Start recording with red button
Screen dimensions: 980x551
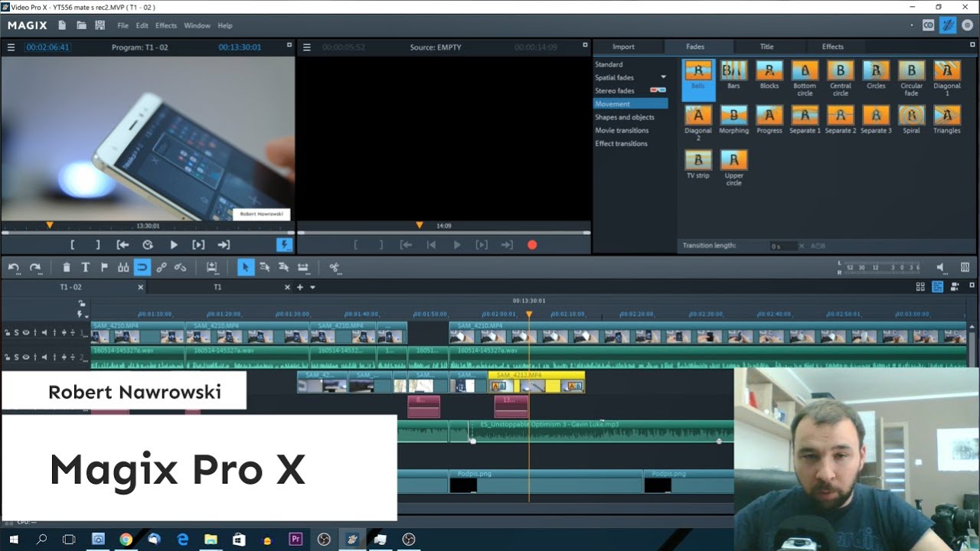click(532, 245)
